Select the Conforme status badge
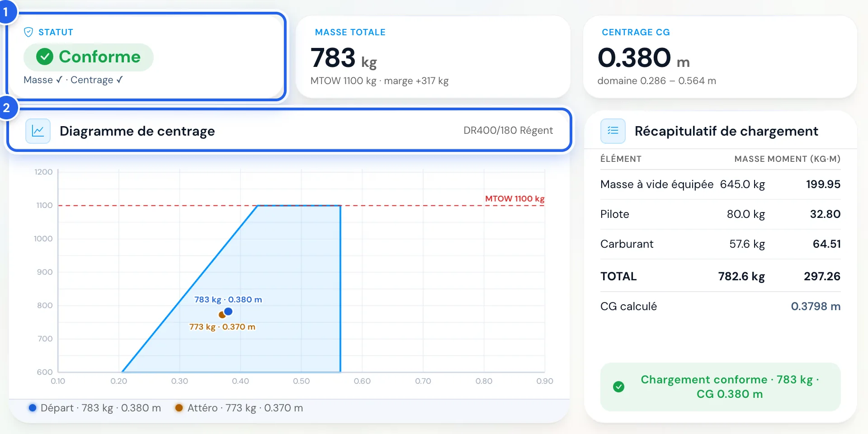 [x=89, y=57]
